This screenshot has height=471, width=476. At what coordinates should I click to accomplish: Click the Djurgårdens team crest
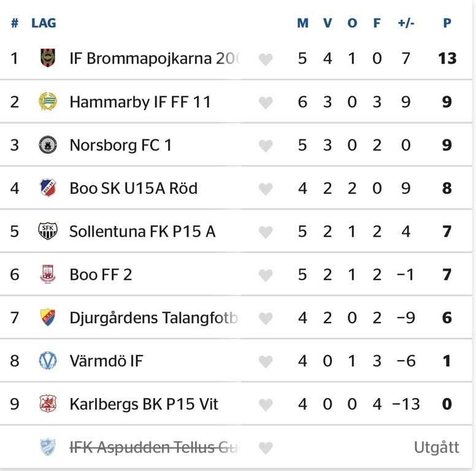(x=48, y=318)
